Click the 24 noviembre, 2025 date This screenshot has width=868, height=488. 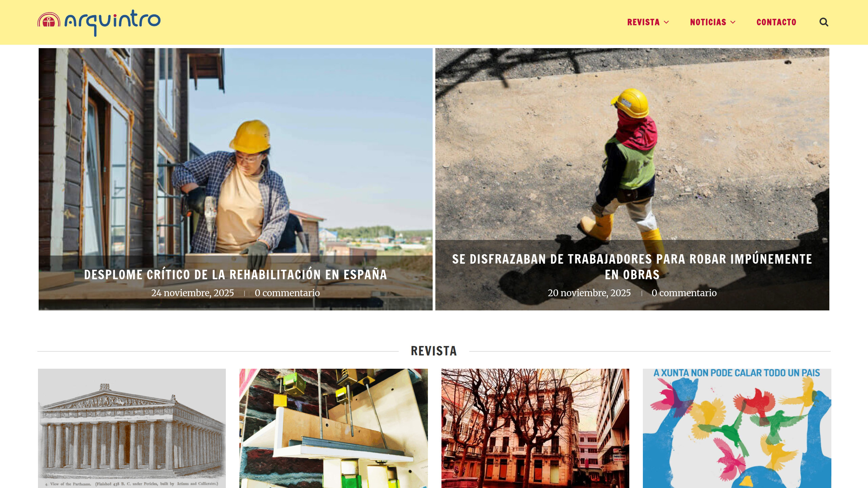(193, 293)
